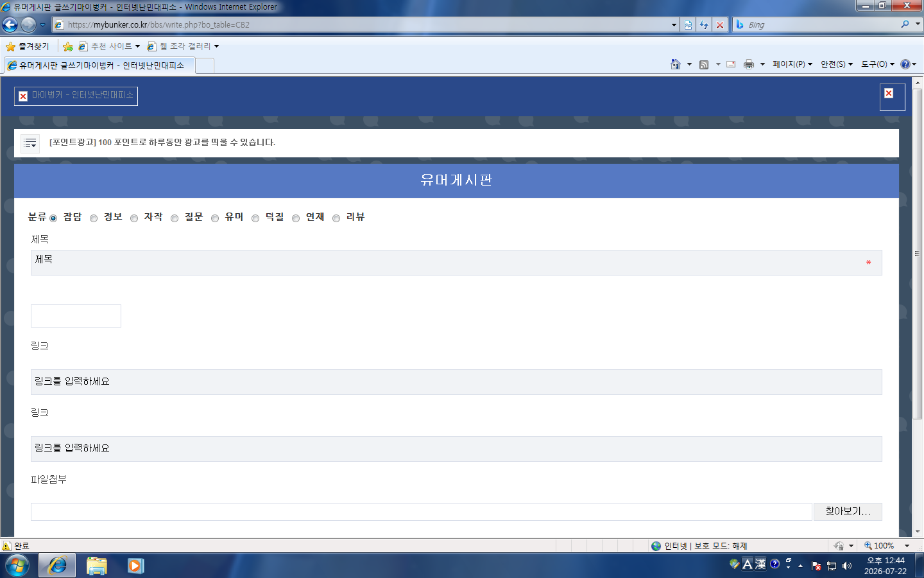This screenshot has width=924, height=578.
Task: Click the browser Back arrow button
Action: 10,25
